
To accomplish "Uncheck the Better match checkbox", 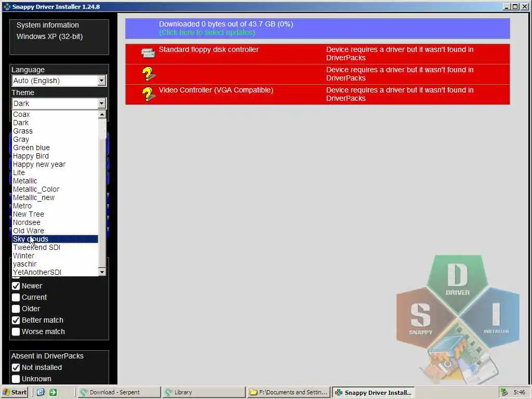I will pos(16,320).
